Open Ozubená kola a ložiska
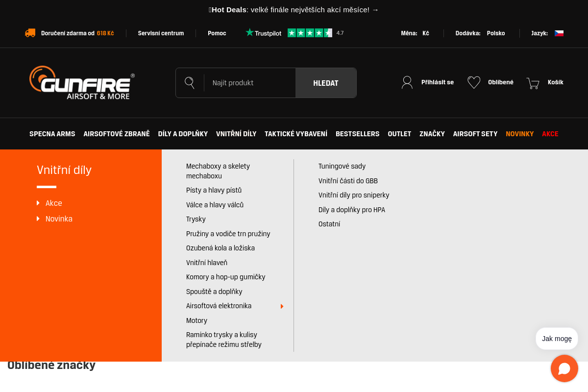The height and width of the screenshot is (392, 588). click(220, 248)
